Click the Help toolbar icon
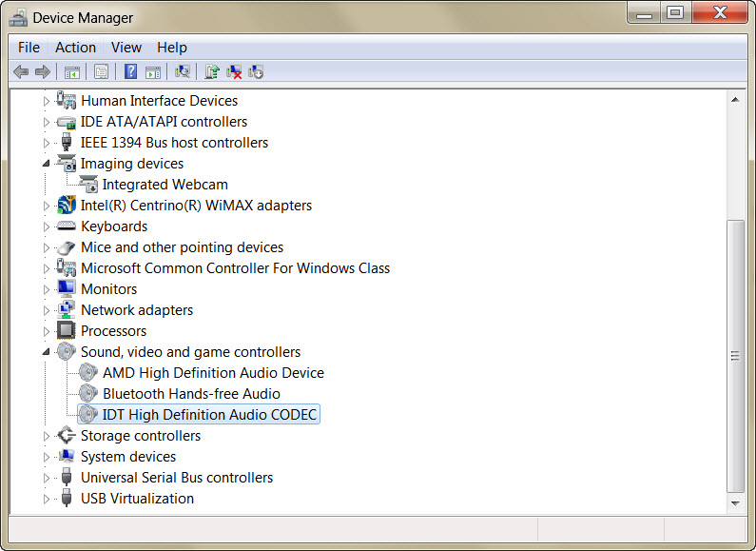756x551 pixels. (130, 71)
